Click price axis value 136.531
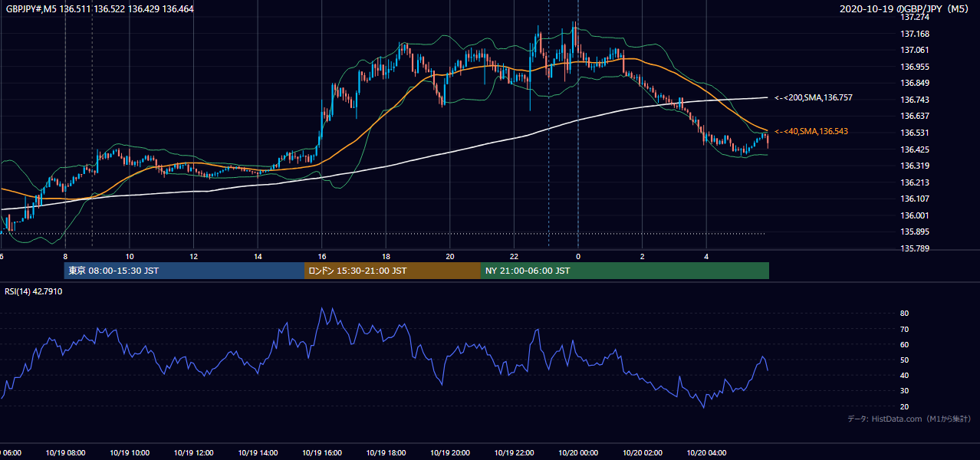980x460 pixels. pyautogui.click(x=915, y=133)
